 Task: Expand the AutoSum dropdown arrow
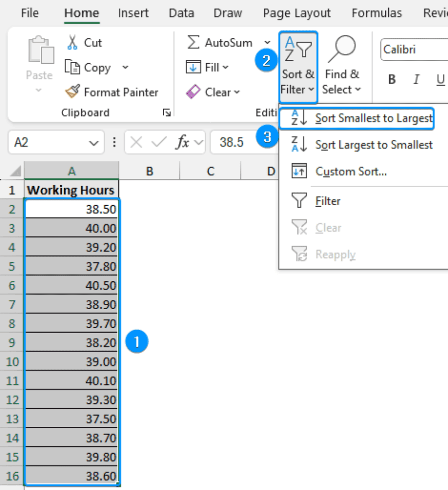(267, 43)
